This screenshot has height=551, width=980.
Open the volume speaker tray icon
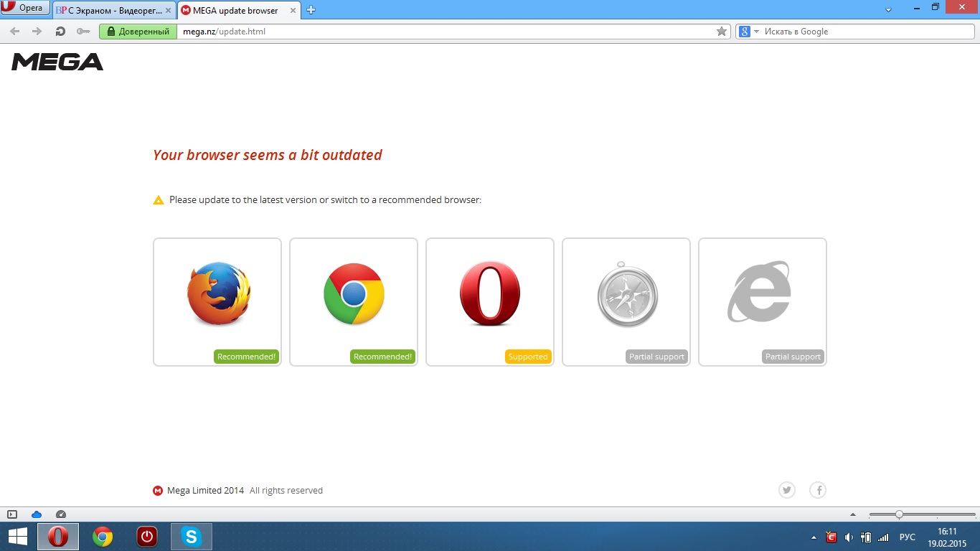pos(849,537)
